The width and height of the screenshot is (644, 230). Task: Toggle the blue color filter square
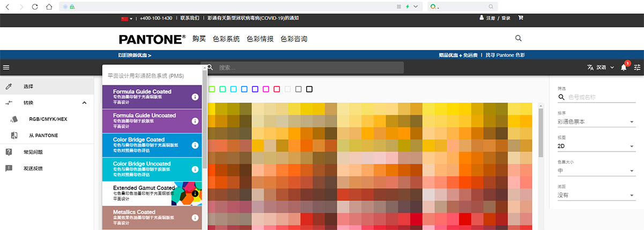(x=244, y=89)
